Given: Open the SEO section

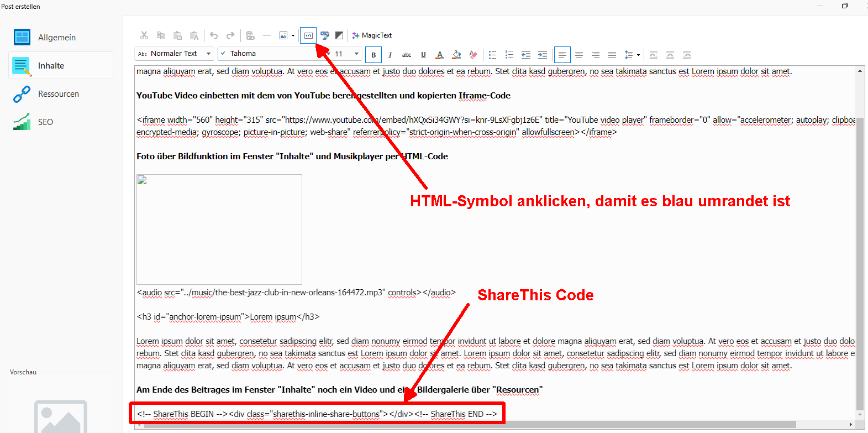Looking at the screenshot, I should pyautogui.click(x=45, y=122).
